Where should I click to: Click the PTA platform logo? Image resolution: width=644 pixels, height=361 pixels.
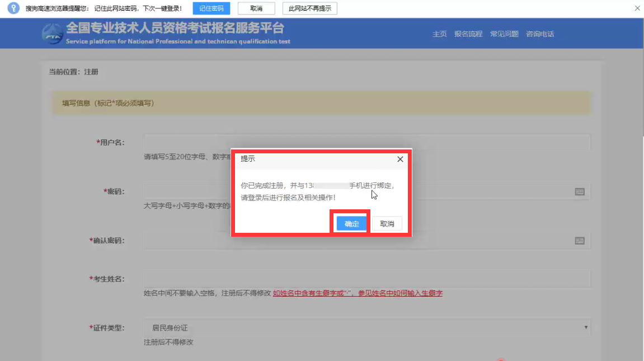[52, 34]
